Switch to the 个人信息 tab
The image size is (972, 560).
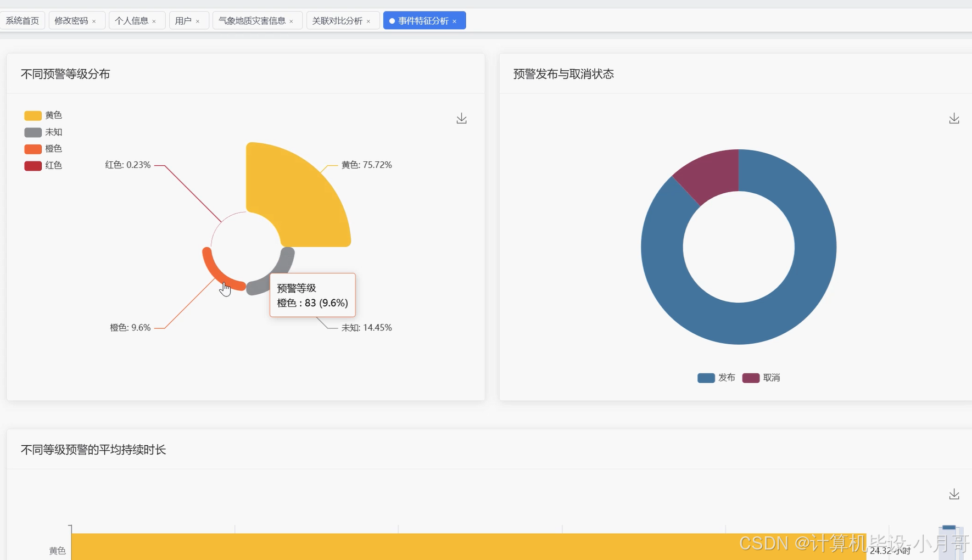tap(132, 20)
